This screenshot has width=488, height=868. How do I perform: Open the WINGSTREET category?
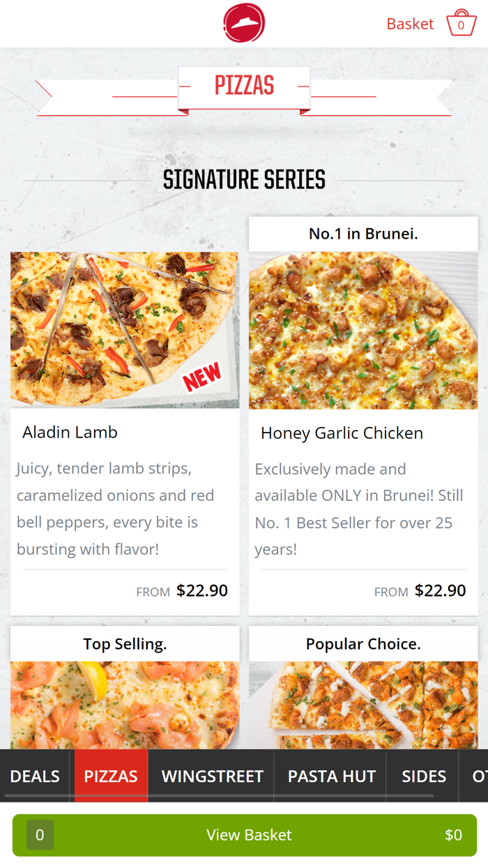pos(212,776)
